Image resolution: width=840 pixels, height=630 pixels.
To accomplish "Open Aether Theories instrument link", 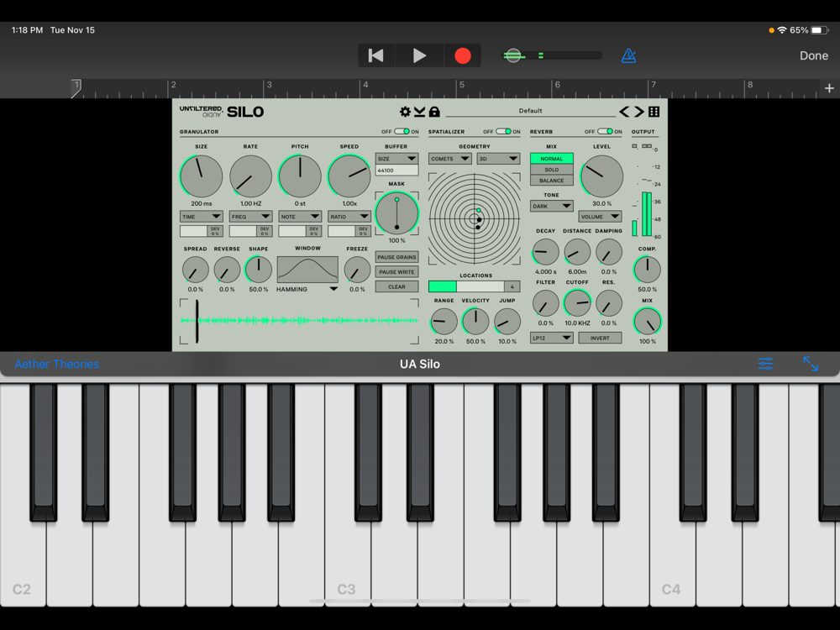I will (57, 365).
